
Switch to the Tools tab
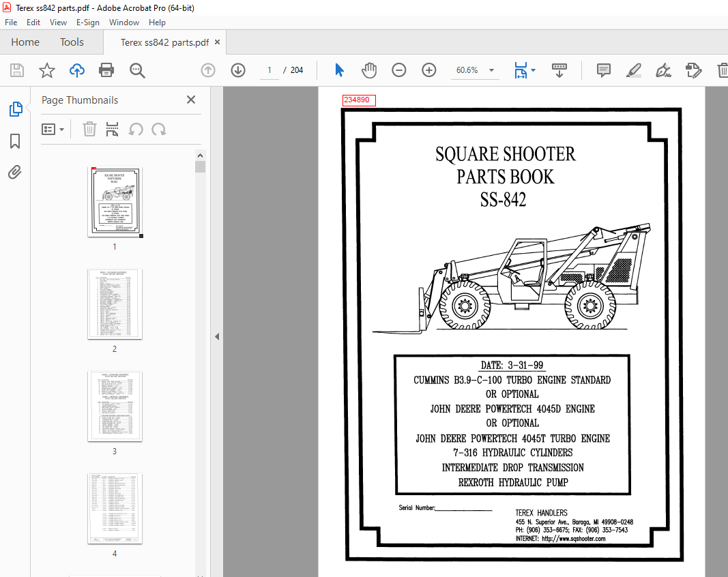pos(72,42)
